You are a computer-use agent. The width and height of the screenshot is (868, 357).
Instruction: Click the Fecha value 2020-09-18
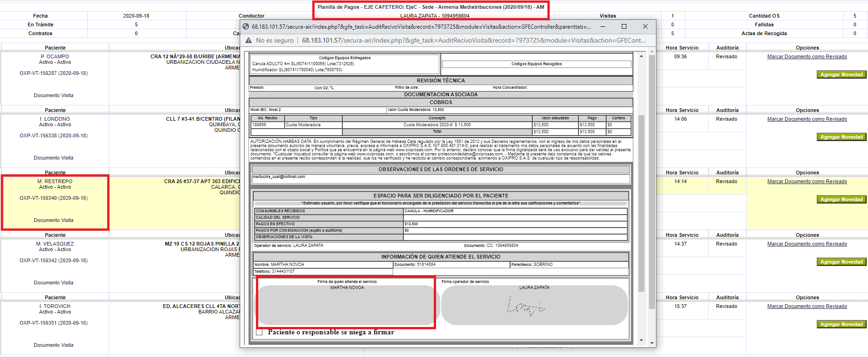coord(136,16)
